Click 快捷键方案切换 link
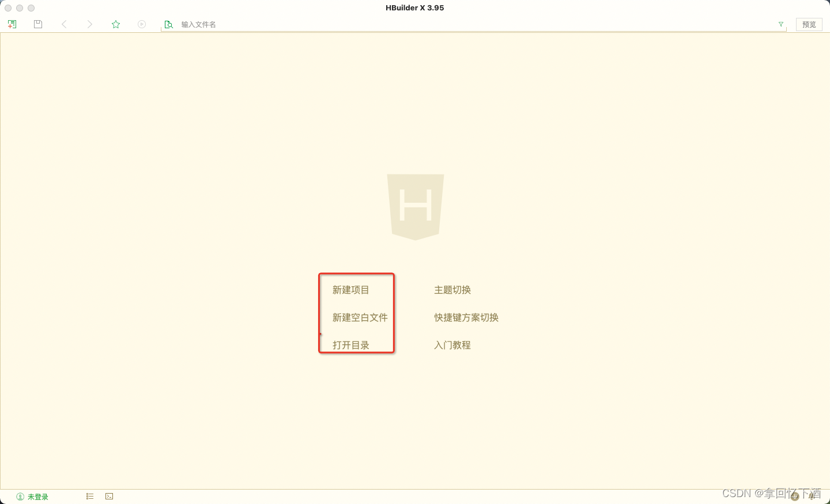This screenshot has width=830, height=504. coord(466,317)
